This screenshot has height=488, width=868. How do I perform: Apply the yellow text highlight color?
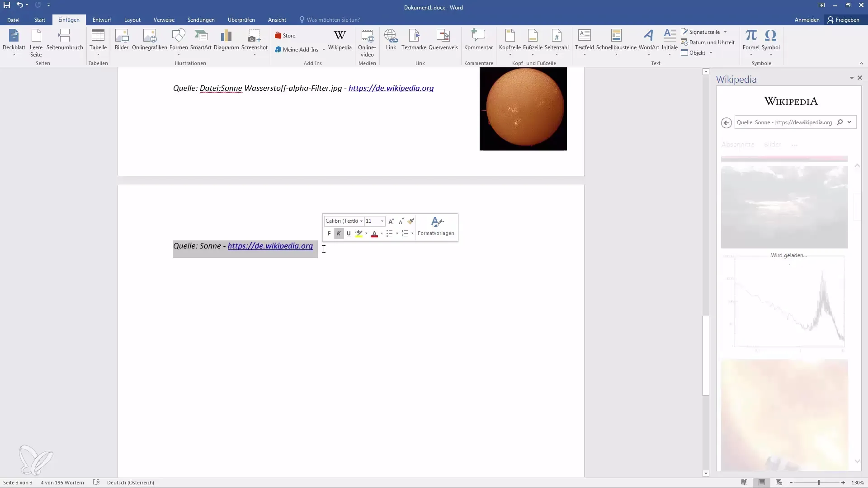[x=359, y=234]
